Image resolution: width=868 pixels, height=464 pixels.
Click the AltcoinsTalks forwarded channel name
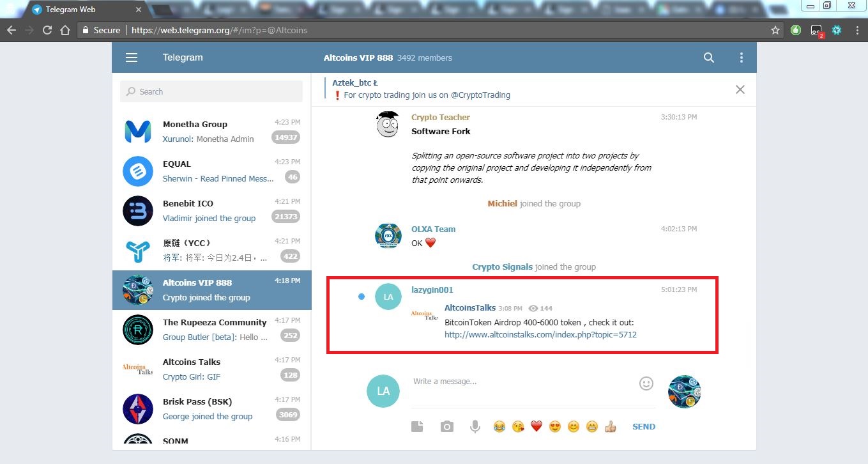470,308
